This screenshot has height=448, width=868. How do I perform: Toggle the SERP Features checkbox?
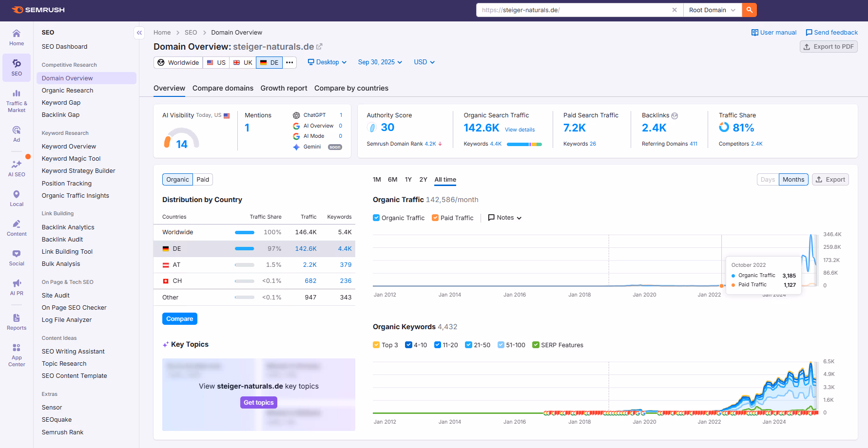(x=536, y=345)
